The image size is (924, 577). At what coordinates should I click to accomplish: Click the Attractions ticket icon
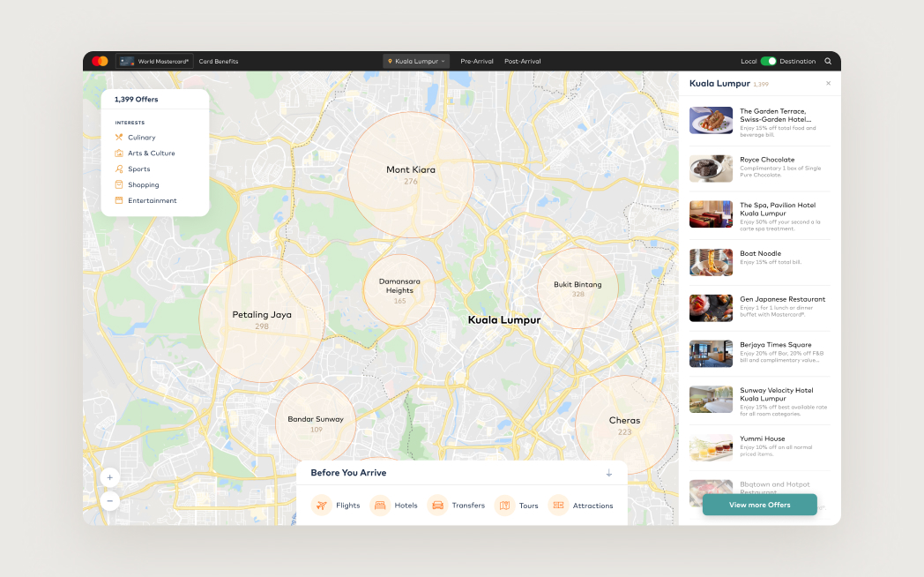click(x=558, y=506)
